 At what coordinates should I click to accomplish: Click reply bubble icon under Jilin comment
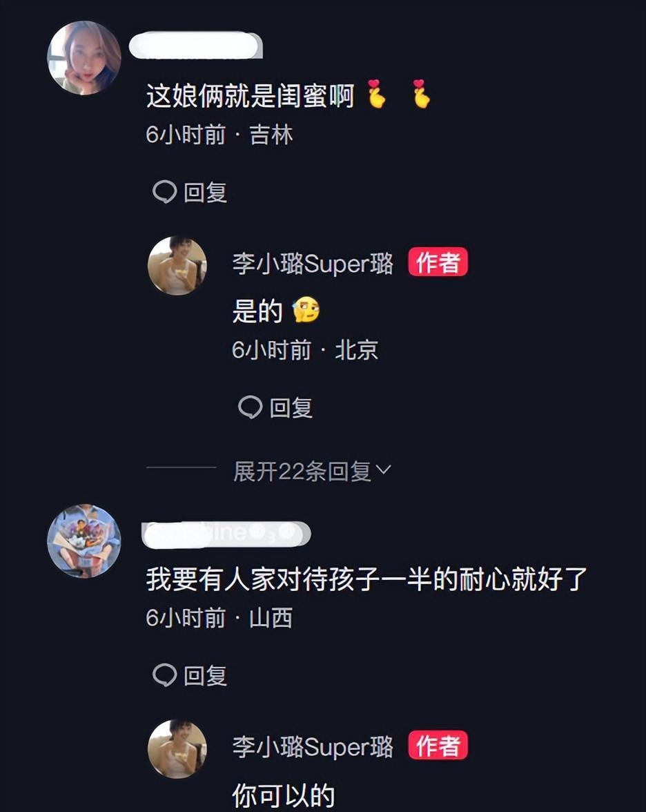165,192
